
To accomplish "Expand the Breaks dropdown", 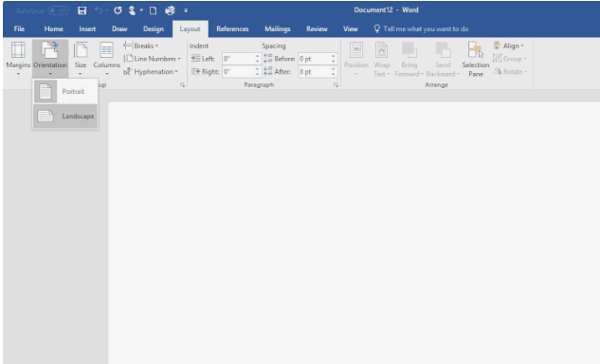I will point(141,45).
